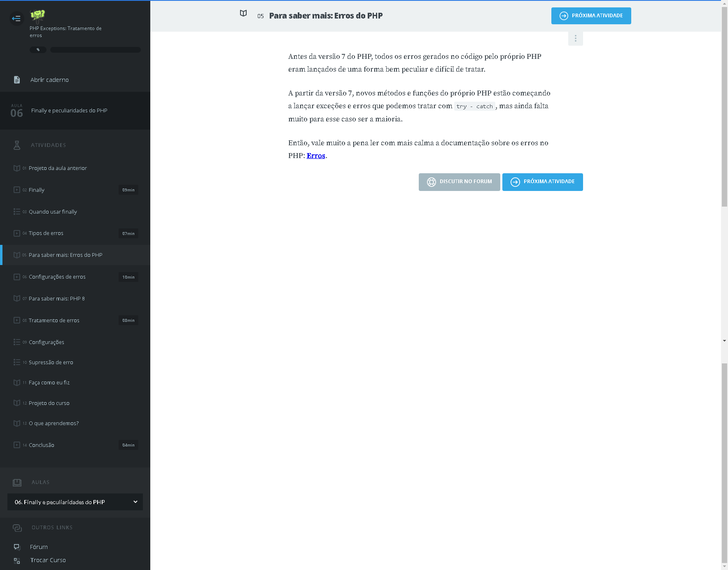Click the page scrollbar down arrow
The image size is (728, 570).
[x=724, y=566]
